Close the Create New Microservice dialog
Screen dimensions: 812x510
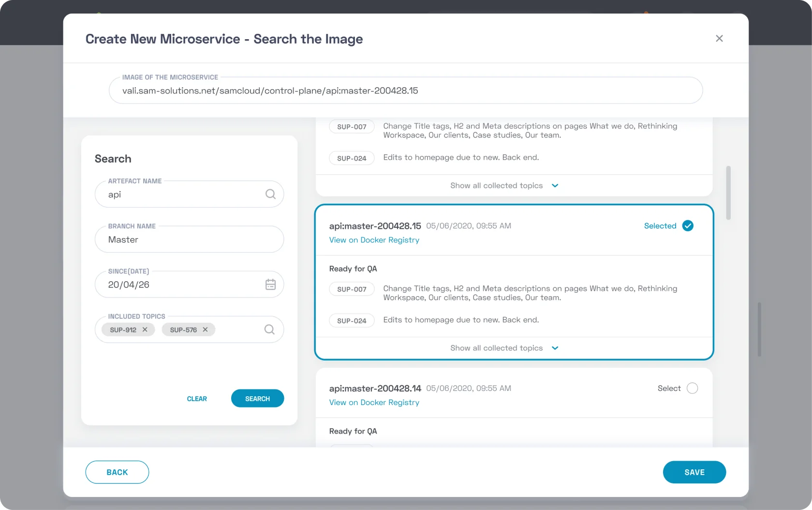719,38
